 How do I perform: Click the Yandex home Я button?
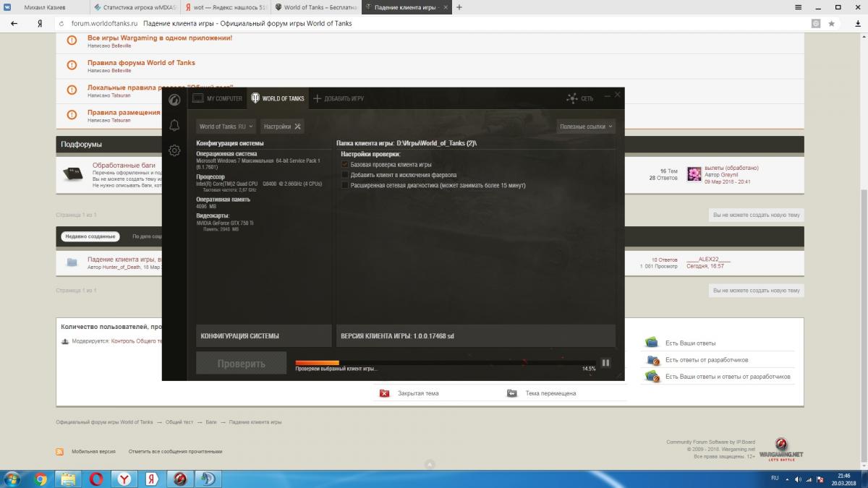pos(39,23)
